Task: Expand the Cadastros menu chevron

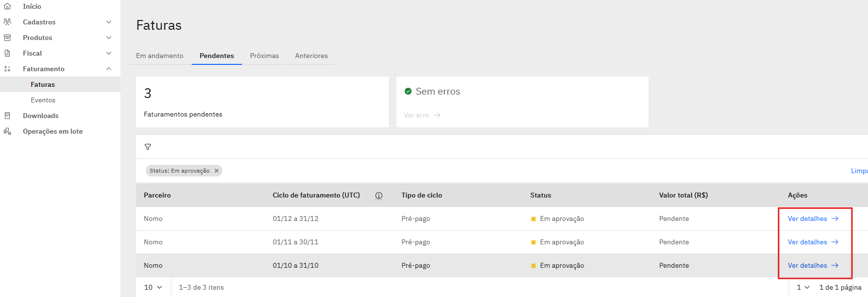Action: [109, 22]
